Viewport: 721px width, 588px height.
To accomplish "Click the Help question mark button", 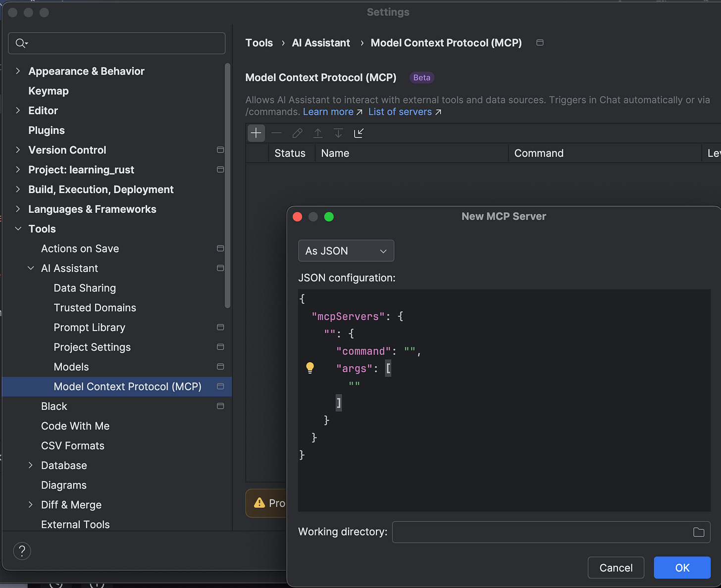I will (x=22, y=551).
